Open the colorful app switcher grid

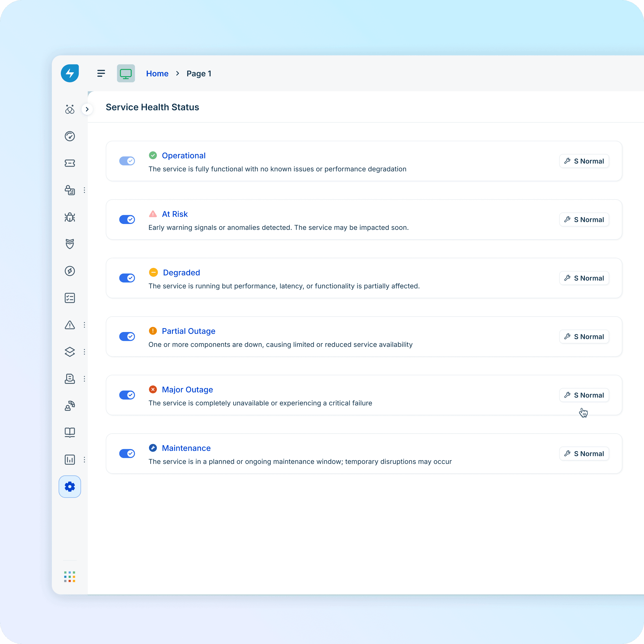[70, 577]
